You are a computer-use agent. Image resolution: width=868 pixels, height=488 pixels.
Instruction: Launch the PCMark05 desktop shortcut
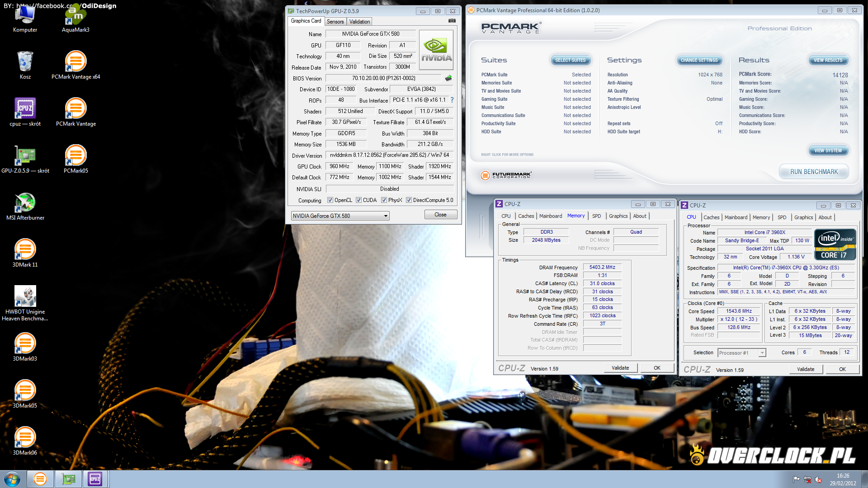[x=75, y=160]
